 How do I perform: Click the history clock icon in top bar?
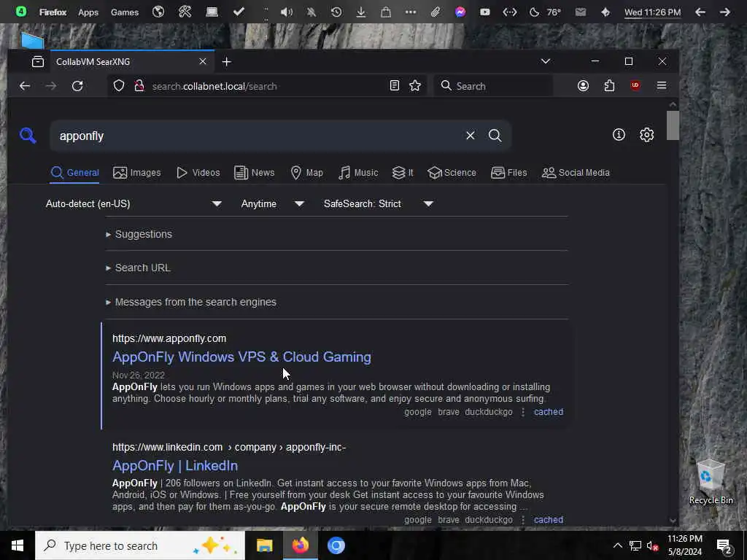336,12
